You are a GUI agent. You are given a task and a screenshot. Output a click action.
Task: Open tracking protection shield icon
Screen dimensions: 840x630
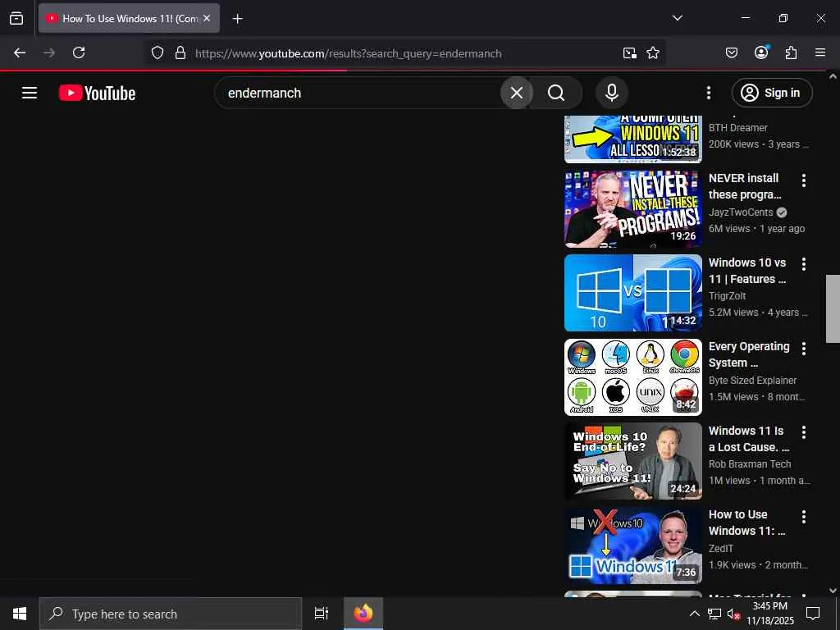click(157, 52)
